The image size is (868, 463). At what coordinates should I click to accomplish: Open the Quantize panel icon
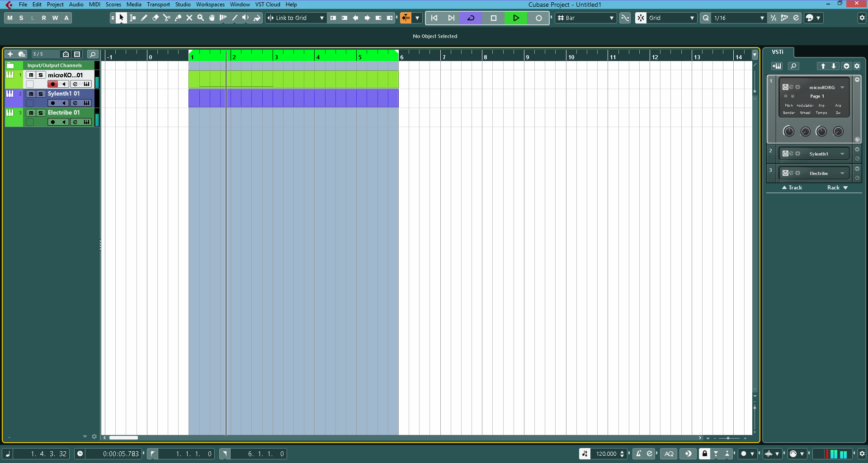coord(796,18)
